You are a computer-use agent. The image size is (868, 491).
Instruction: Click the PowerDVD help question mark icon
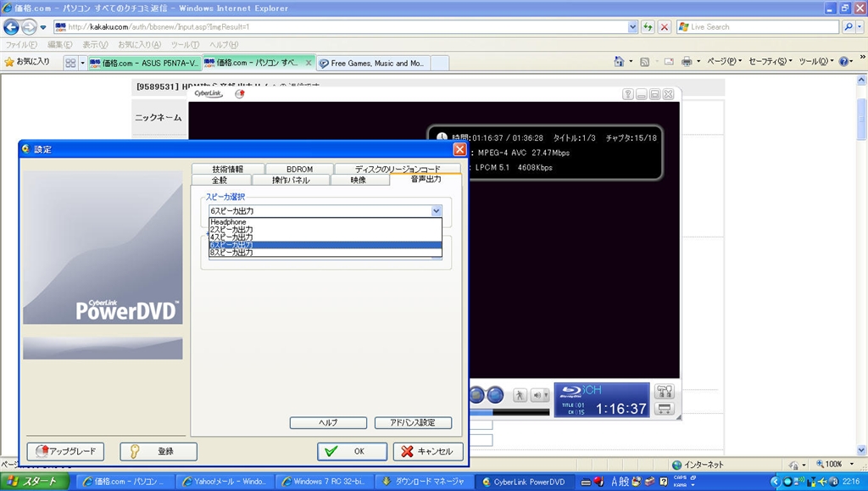click(x=628, y=94)
